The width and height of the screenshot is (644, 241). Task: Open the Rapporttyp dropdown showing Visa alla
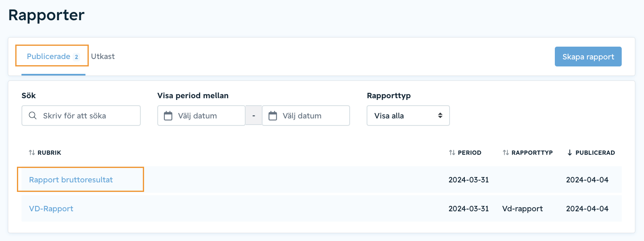pos(408,116)
